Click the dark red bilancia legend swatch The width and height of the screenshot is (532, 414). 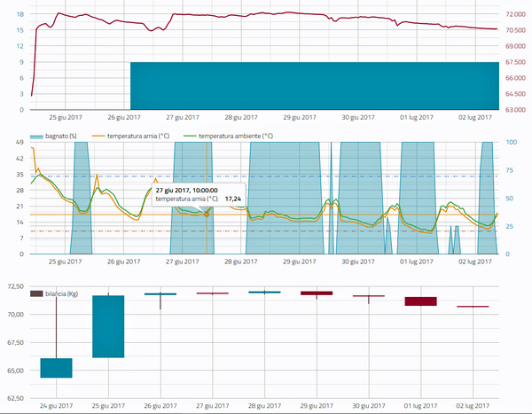point(36,293)
